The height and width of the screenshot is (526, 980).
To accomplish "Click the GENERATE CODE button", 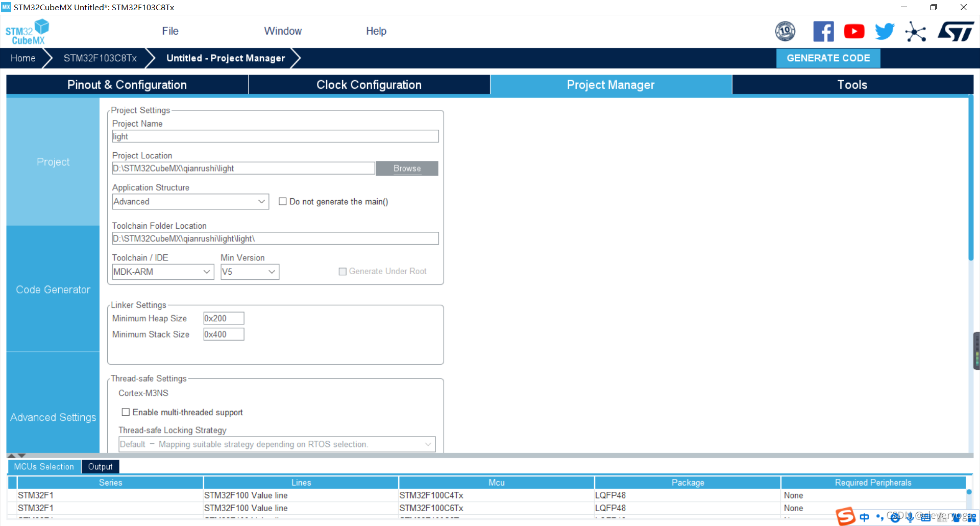I will coord(828,58).
